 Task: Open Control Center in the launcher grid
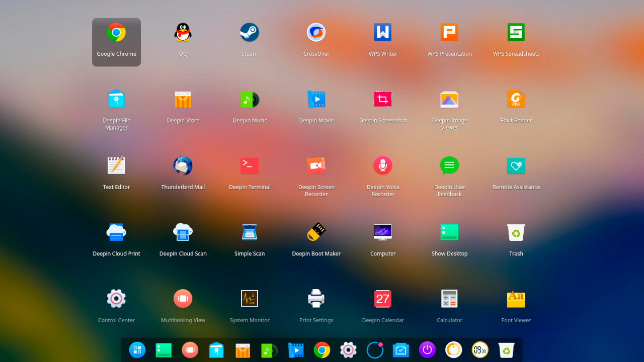pos(116,299)
